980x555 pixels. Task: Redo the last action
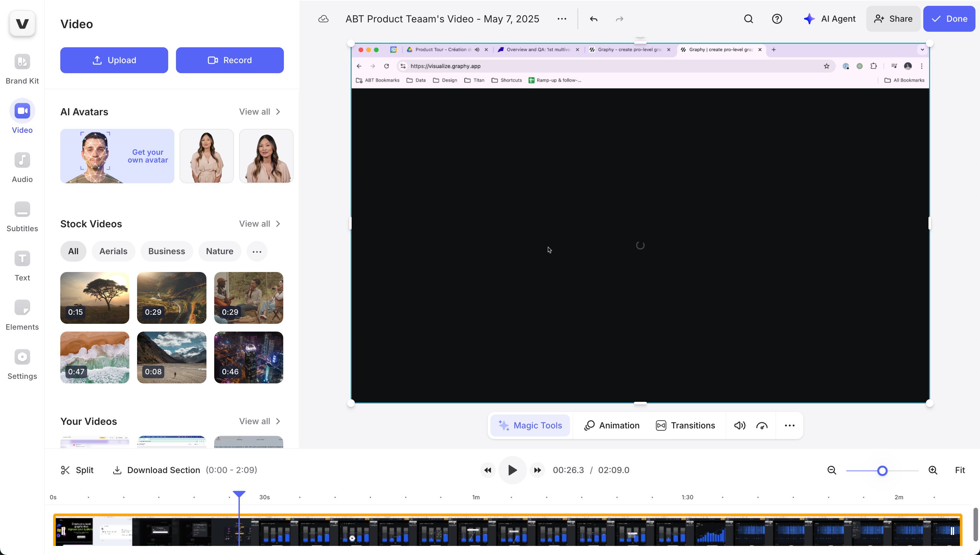[x=620, y=19]
